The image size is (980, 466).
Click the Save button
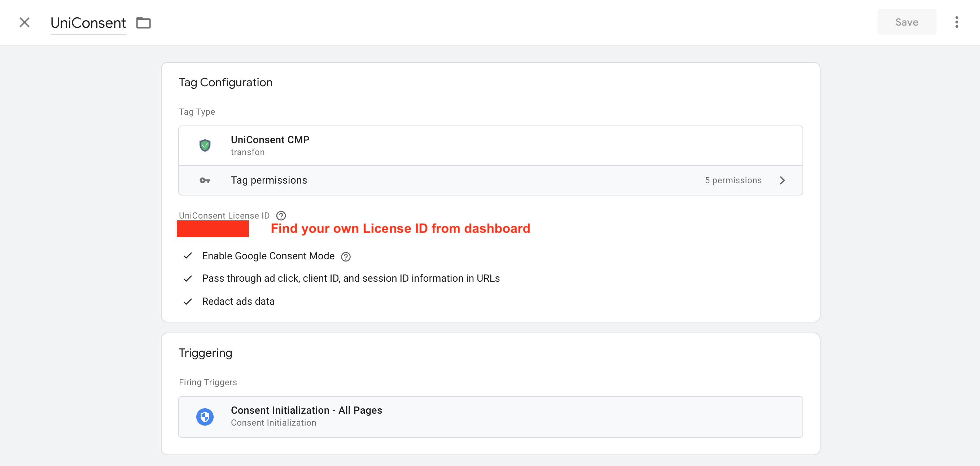[907, 22]
